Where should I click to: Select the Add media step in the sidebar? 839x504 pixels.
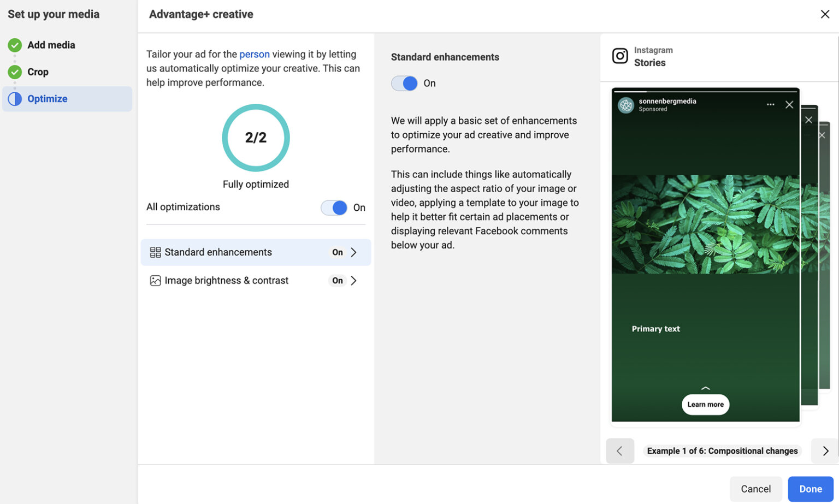[x=51, y=45]
